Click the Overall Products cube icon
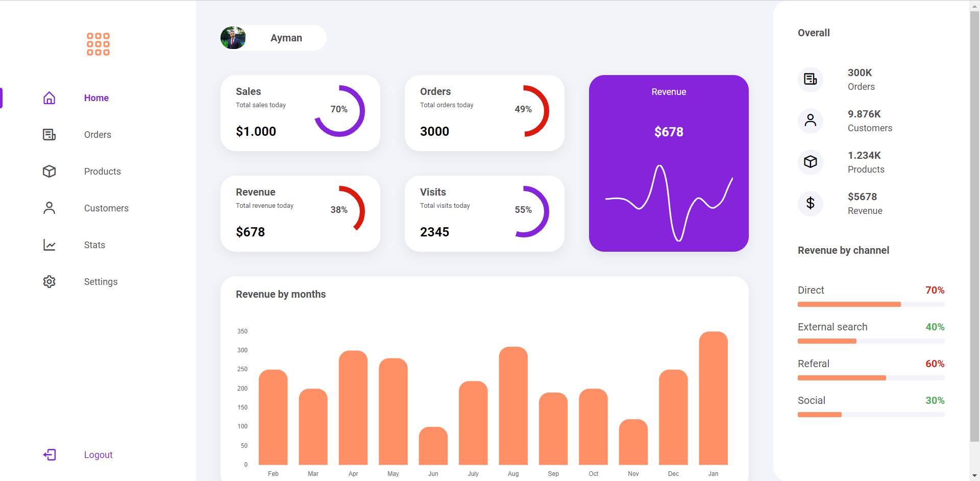Screen dimensions: 980x481 click(x=811, y=162)
